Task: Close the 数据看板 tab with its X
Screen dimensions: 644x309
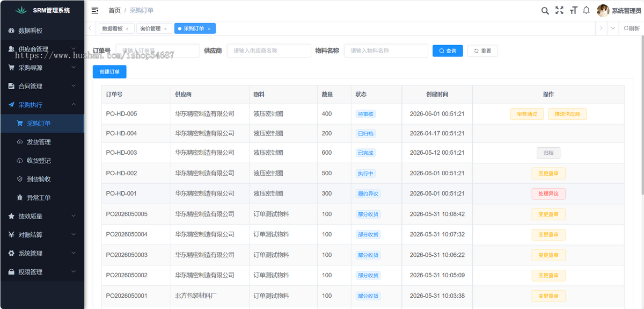Action: click(128, 28)
